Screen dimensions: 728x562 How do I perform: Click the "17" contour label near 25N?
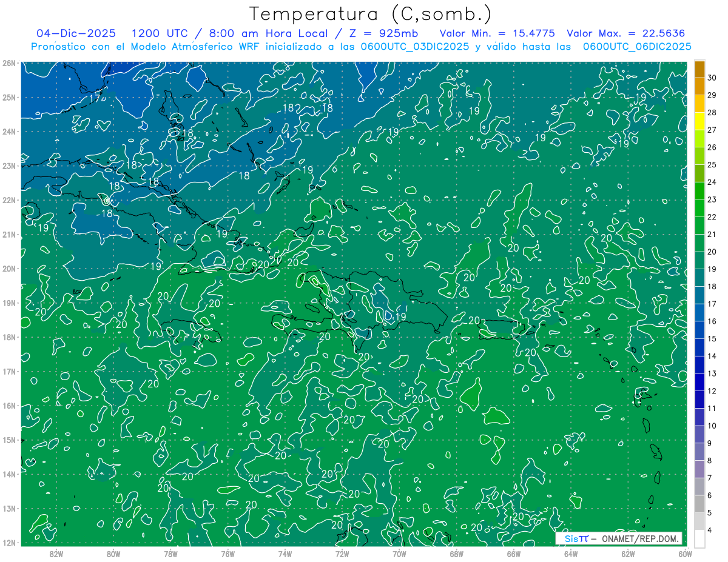tap(95, 98)
